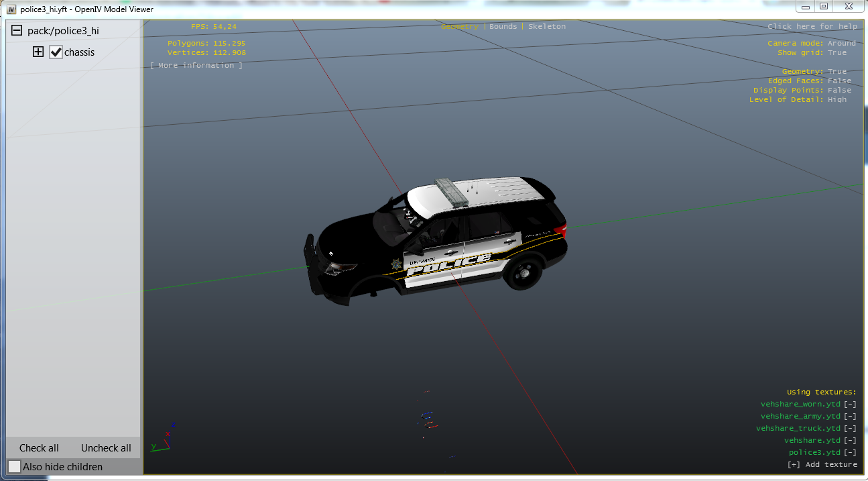Click the Uncheck all button

pos(106,448)
